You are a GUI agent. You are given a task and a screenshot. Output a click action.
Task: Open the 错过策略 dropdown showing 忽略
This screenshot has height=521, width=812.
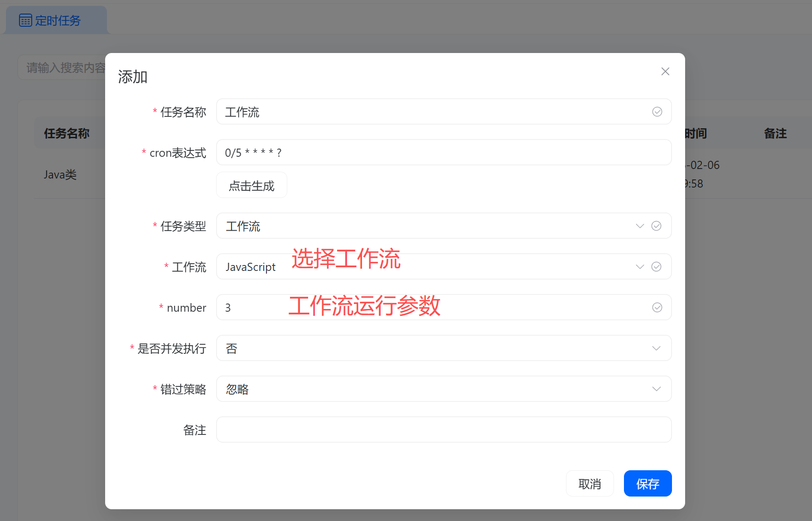(656, 389)
